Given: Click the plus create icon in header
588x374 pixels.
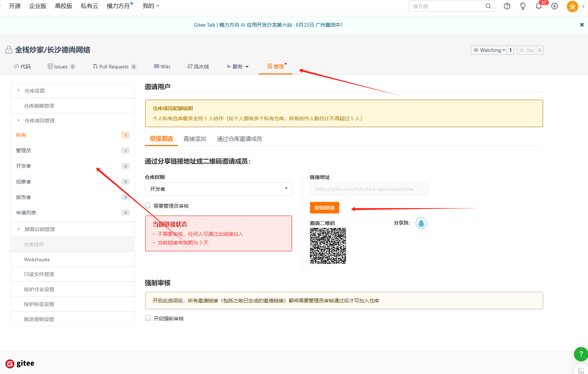Looking at the screenshot, I should (554, 6).
